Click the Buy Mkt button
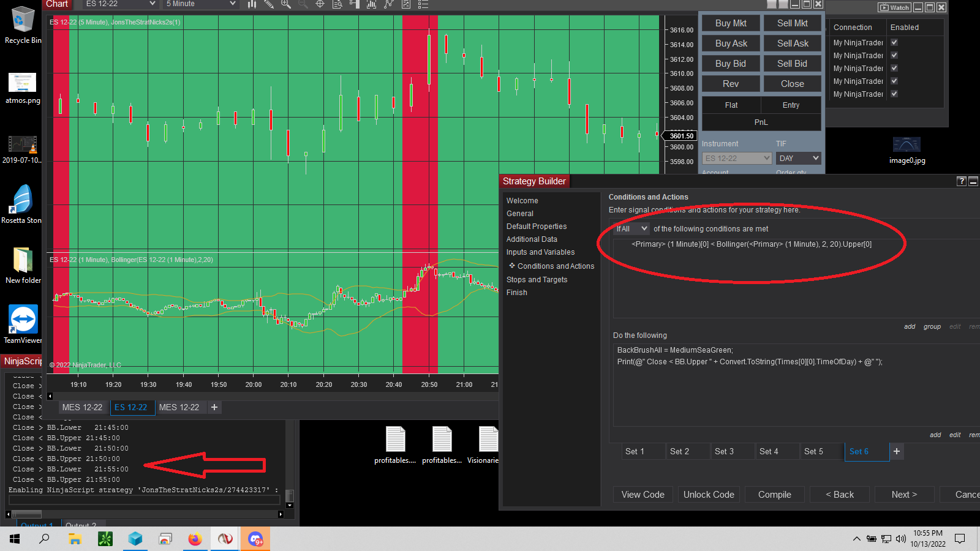The width and height of the screenshot is (980, 551). [x=731, y=23]
